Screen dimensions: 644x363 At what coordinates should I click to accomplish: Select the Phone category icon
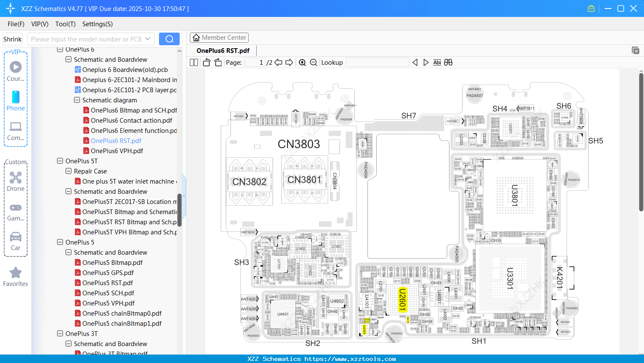click(x=16, y=101)
